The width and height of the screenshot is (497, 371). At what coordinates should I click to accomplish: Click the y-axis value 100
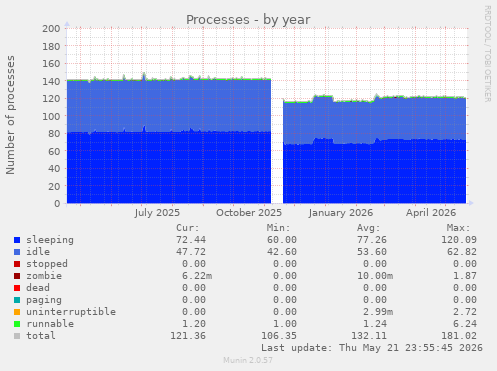click(x=51, y=116)
